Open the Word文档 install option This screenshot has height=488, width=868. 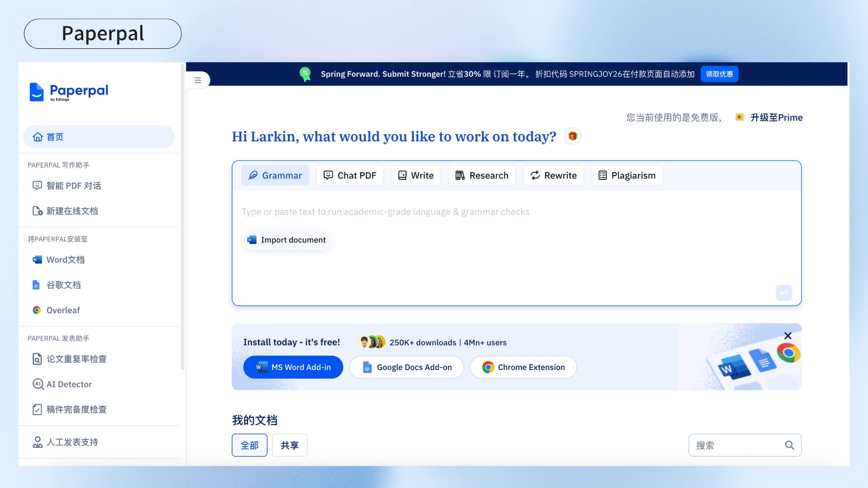coord(65,260)
